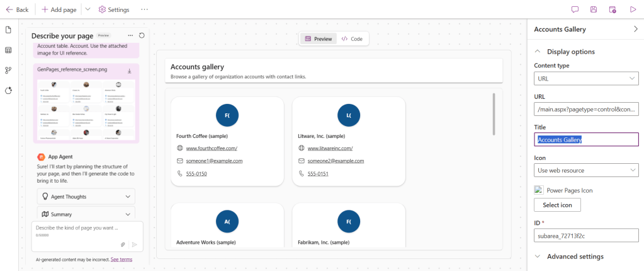This screenshot has width=644, height=271.
Task: Click the attach file paperclip icon
Action: 123,244
